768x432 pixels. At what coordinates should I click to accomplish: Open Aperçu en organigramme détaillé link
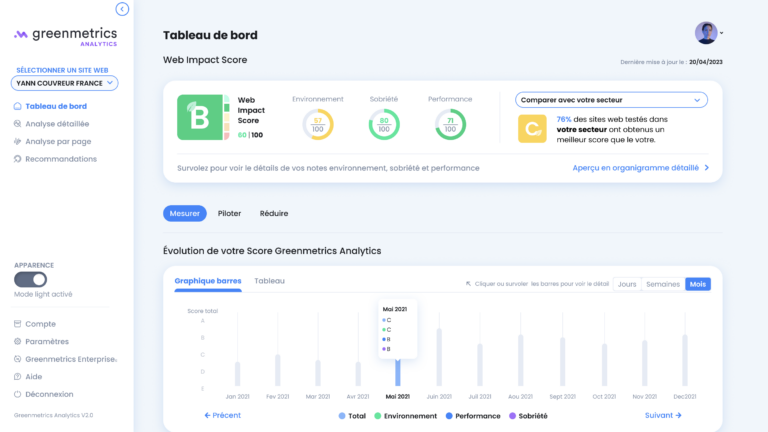641,168
